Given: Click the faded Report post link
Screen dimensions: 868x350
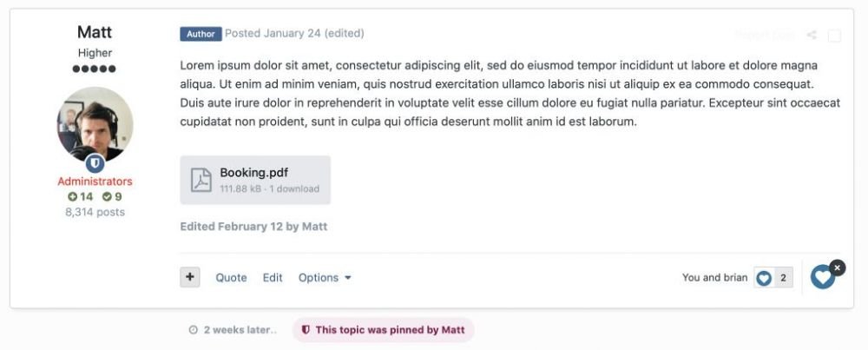Looking at the screenshot, I should (765, 36).
